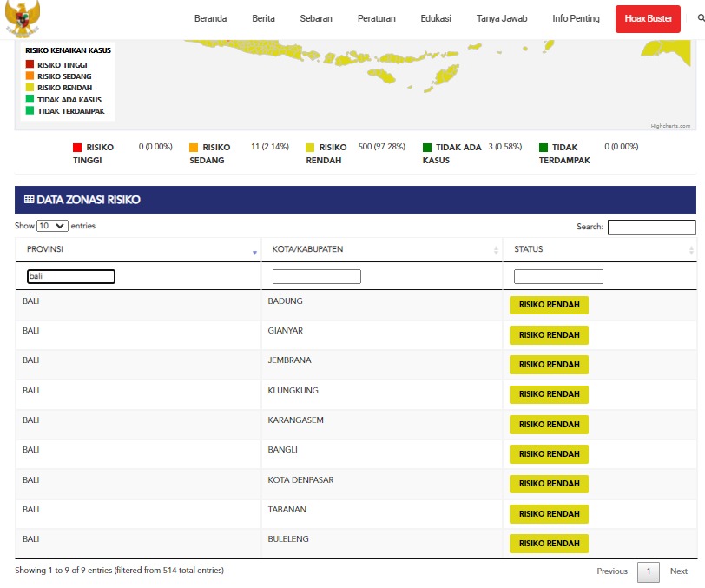Open the Beranda menu item
Image resolution: width=705 pixels, height=588 pixels.
point(211,18)
